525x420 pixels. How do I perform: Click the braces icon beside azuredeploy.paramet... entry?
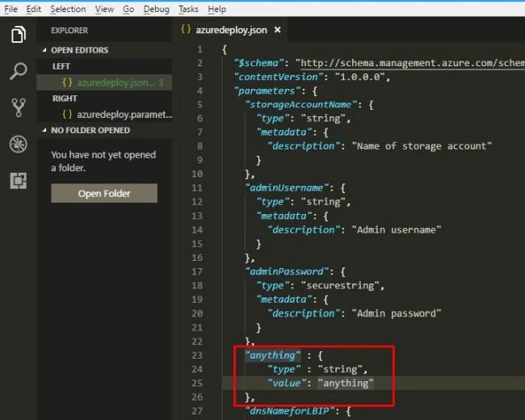pos(67,115)
